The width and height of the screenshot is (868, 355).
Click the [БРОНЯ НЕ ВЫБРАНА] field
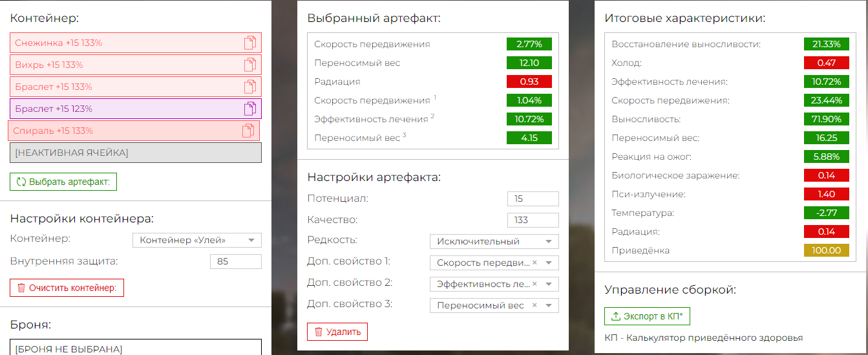136,347
